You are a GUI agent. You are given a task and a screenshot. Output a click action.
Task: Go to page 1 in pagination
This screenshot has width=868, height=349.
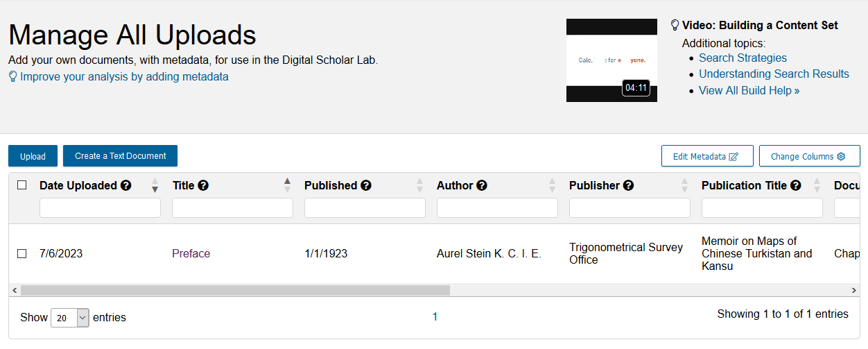(435, 317)
